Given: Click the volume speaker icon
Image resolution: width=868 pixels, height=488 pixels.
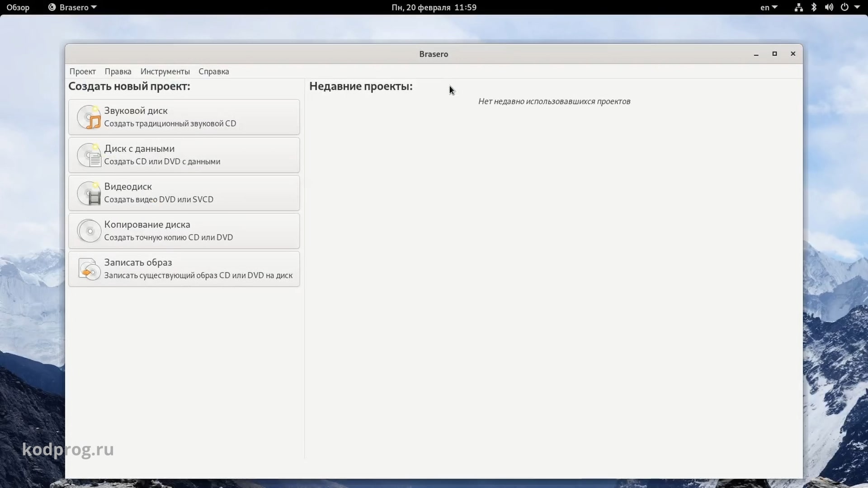Looking at the screenshot, I should (829, 7).
